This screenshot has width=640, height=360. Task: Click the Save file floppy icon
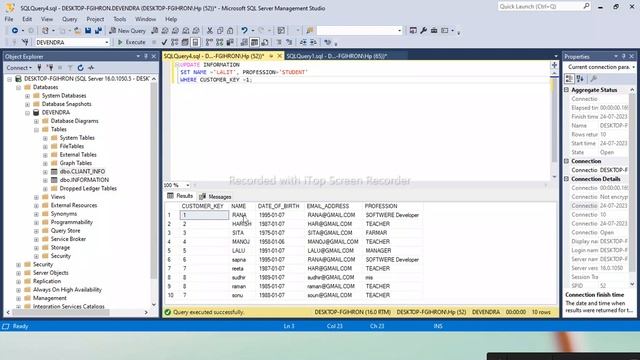tap(88, 31)
